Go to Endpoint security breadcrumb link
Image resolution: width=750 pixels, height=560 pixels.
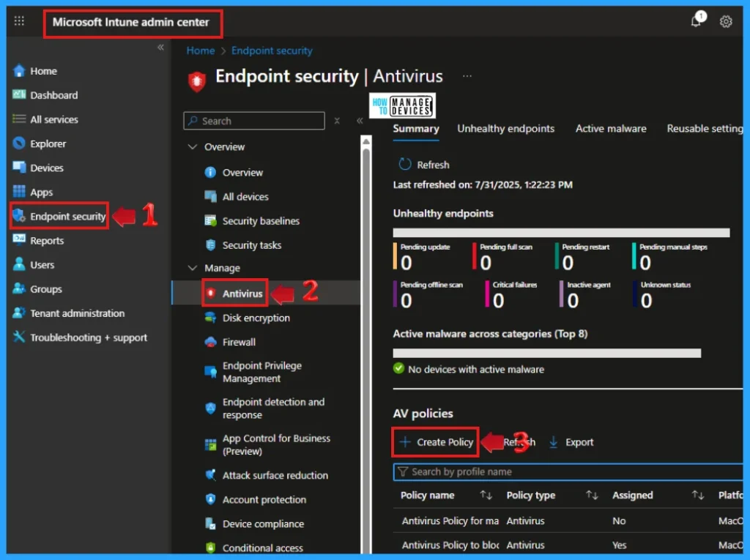tap(272, 51)
